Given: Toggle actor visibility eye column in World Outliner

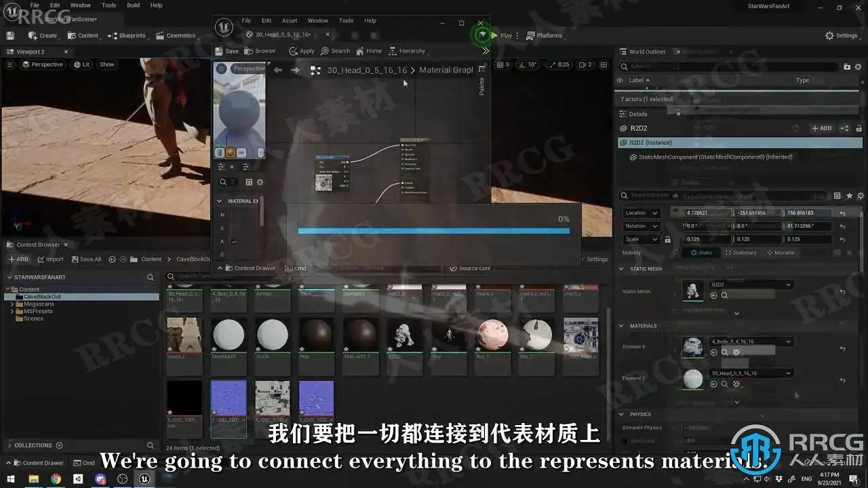Looking at the screenshot, I should [x=619, y=80].
